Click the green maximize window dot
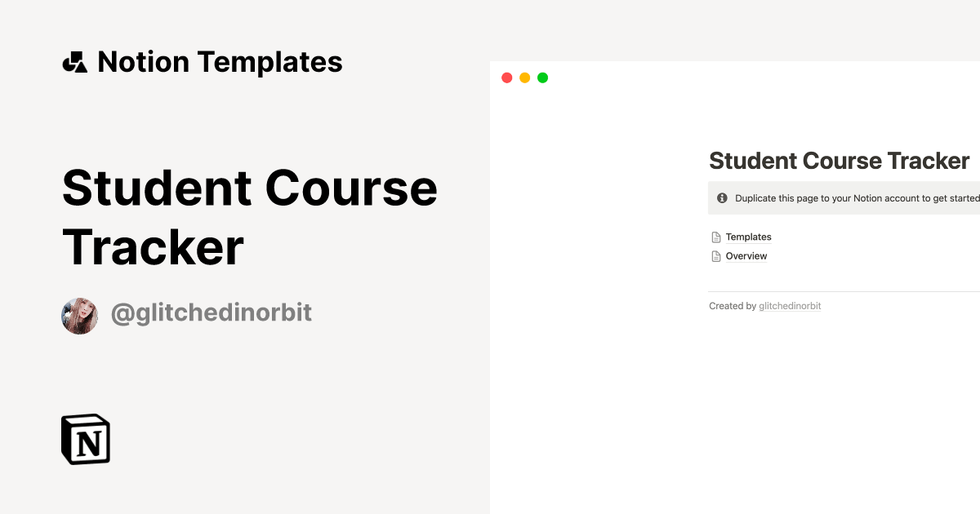Screen dimensions: 980x514 (x=542, y=78)
